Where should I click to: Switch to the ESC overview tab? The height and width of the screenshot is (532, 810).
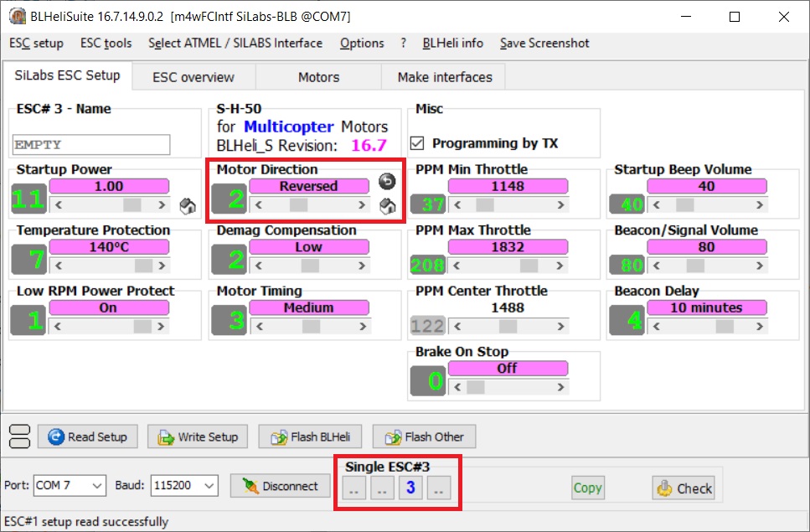(x=193, y=77)
